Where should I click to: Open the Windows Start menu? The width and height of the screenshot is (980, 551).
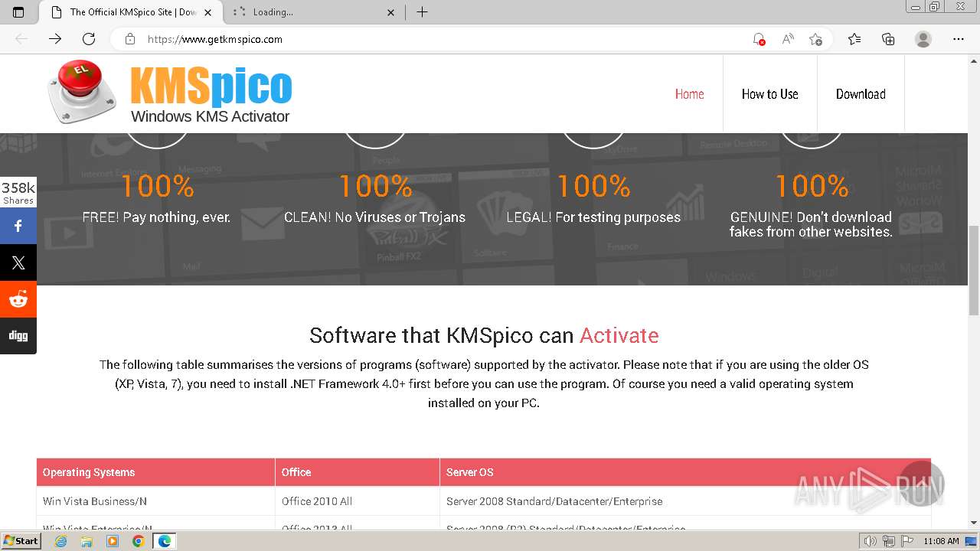pyautogui.click(x=21, y=541)
